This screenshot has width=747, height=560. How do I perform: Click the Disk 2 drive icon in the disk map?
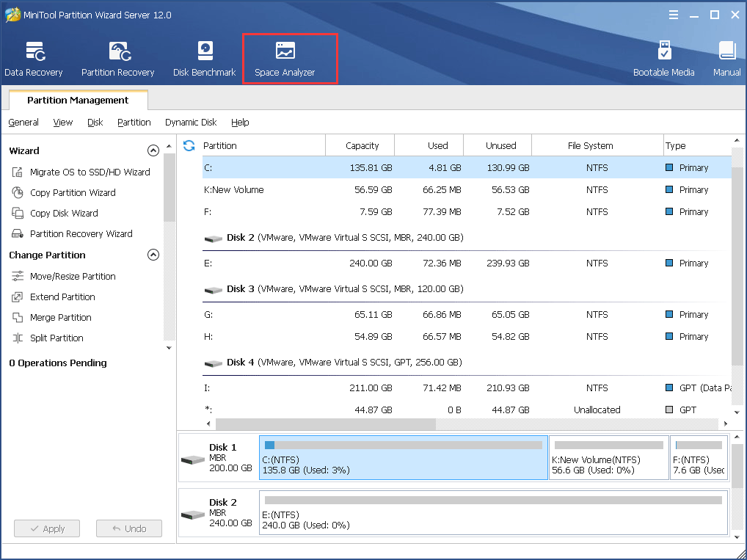pos(193,514)
